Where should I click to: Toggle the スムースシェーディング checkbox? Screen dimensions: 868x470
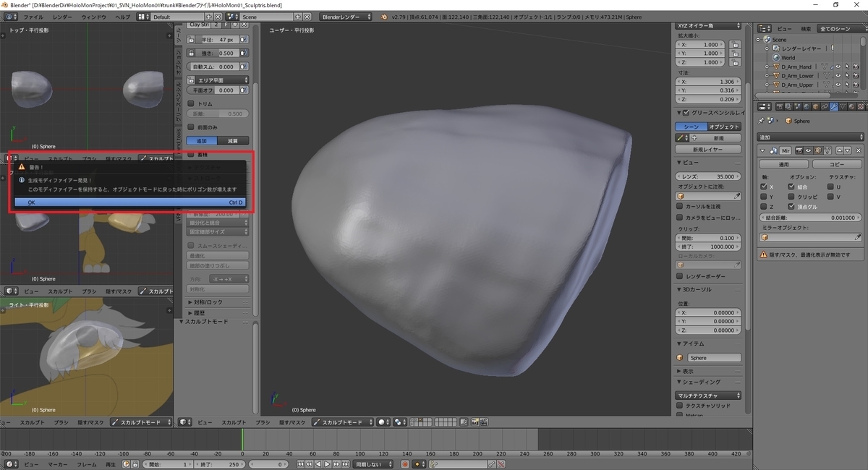(190, 245)
